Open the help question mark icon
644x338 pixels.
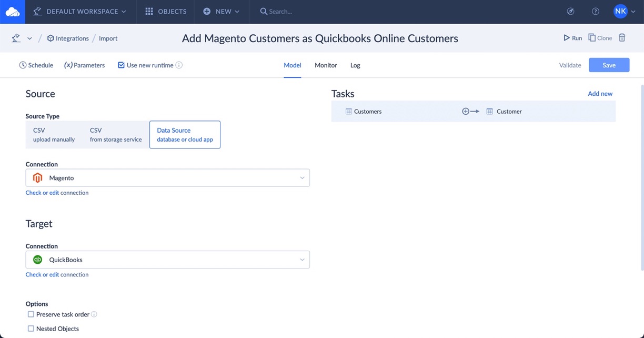tap(596, 12)
